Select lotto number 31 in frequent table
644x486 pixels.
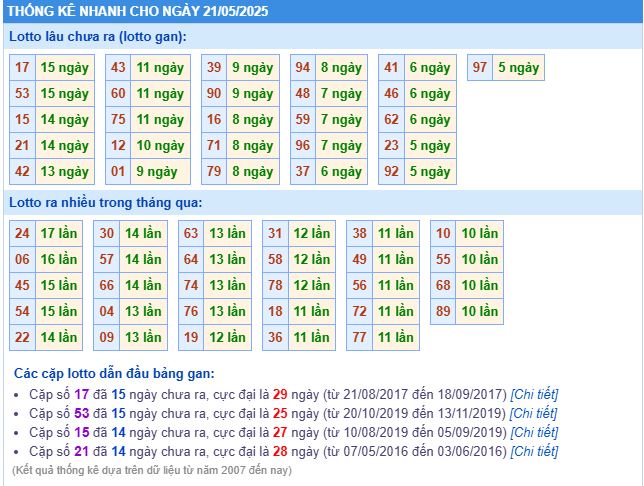275,233
